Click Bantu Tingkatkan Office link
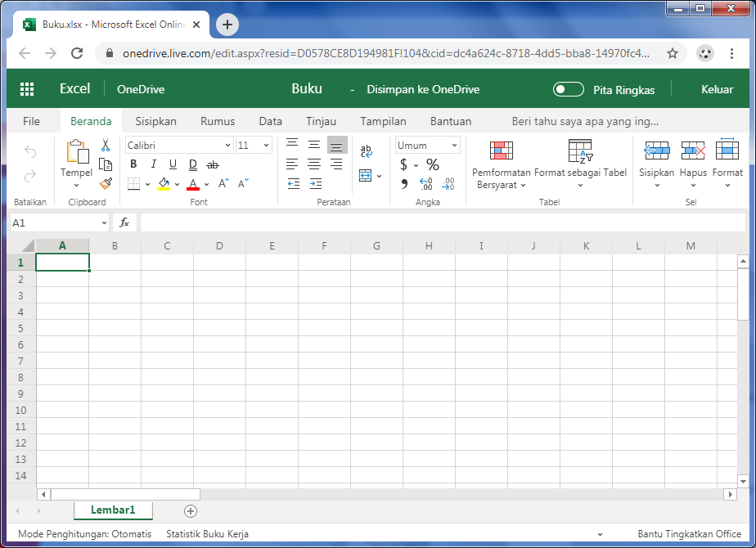Image resolution: width=756 pixels, height=548 pixels. click(689, 534)
